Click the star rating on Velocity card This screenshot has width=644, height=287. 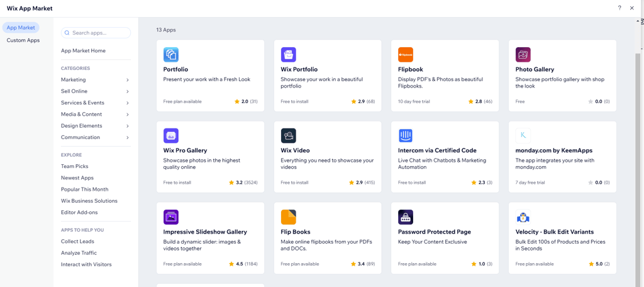coord(591,264)
